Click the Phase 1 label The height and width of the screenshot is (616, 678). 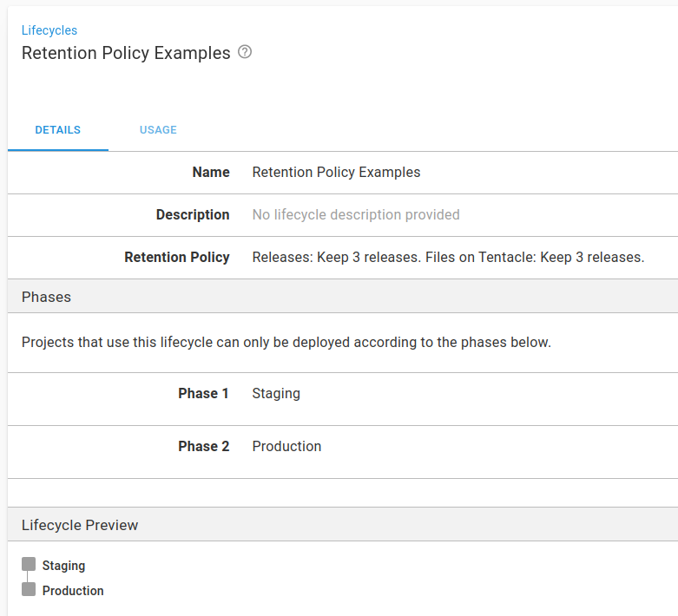204,393
